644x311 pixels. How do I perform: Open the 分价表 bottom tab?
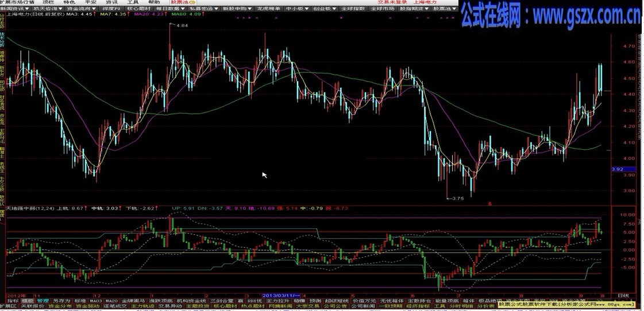click(x=486, y=306)
